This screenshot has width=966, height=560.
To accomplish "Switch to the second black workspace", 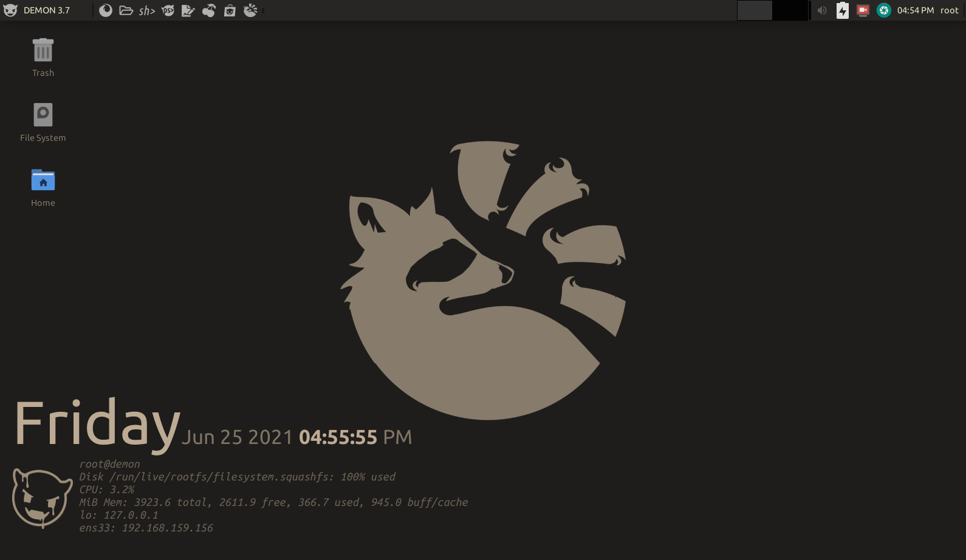I will [x=790, y=10].
